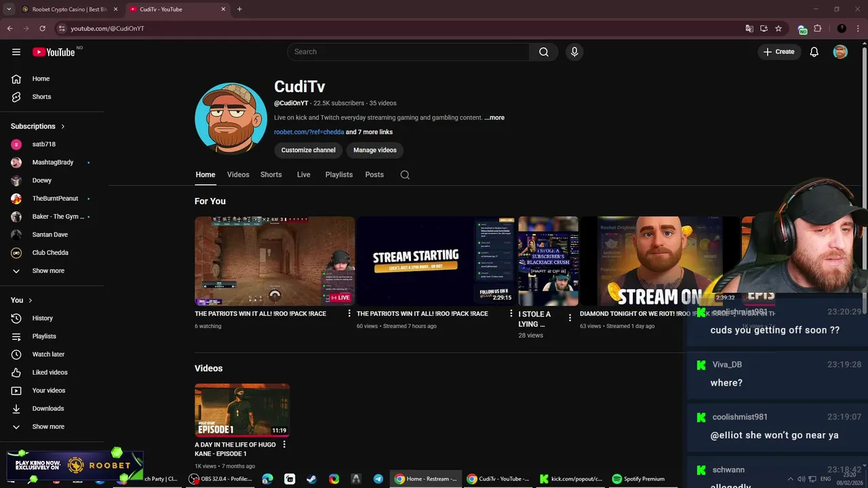Open the notifications bell
This screenshot has height=488, width=868.
pyautogui.click(x=814, y=52)
